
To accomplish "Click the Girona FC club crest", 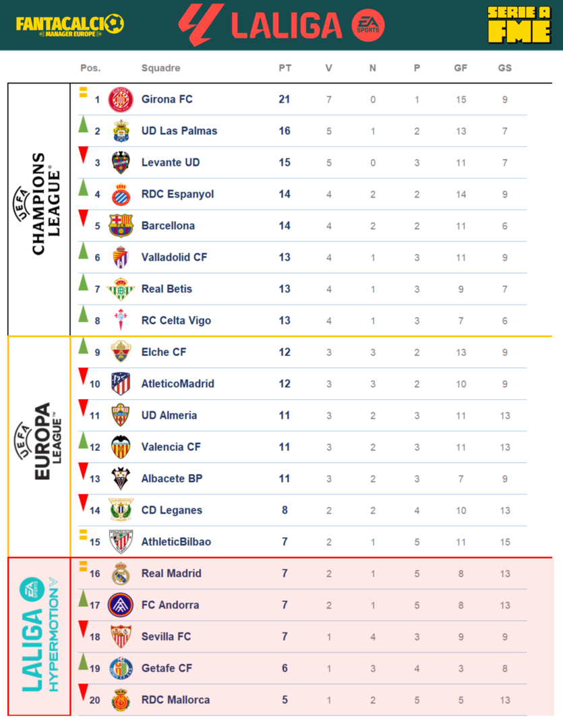I will pos(121,100).
